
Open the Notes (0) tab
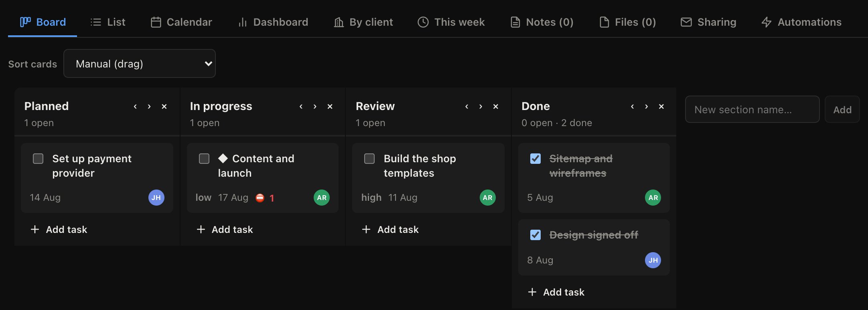[542, 22]
